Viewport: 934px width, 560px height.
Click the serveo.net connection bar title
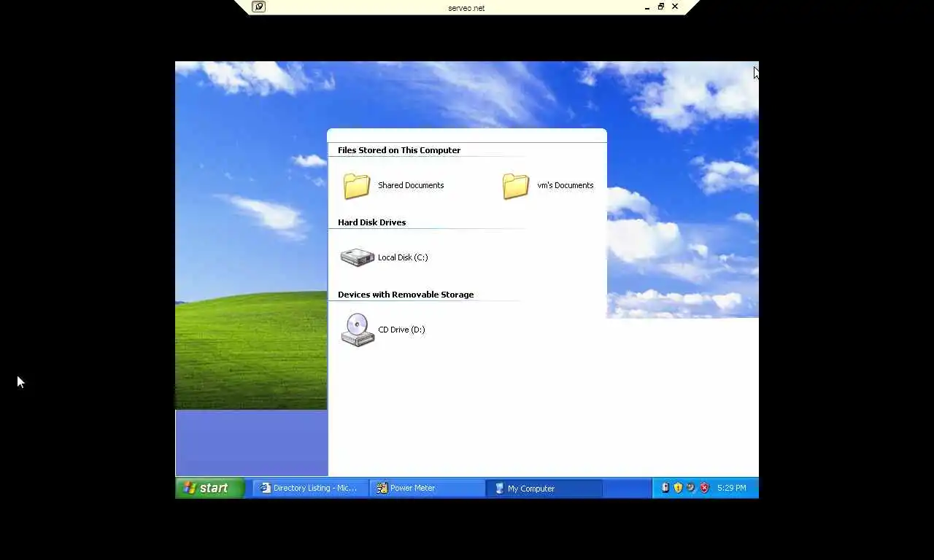(466, 8)
